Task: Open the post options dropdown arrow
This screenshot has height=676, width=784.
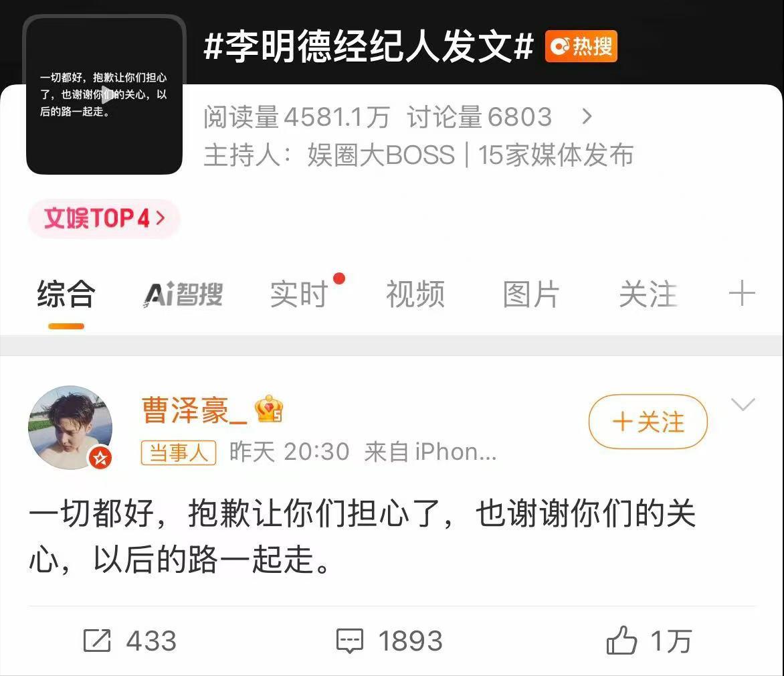Action: click(x=743, y=404)
